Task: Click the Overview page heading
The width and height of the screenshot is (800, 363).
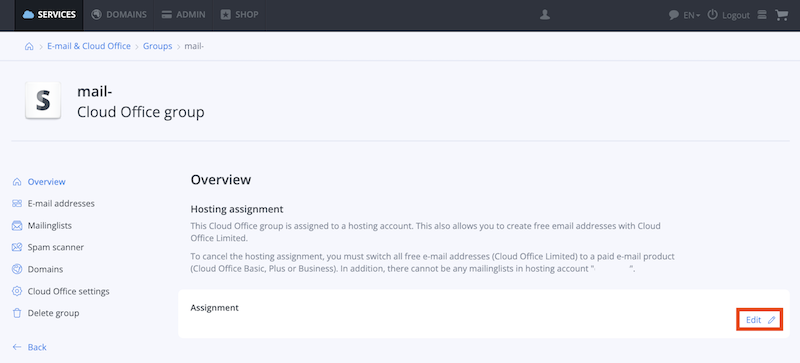Action: point(221,180)
